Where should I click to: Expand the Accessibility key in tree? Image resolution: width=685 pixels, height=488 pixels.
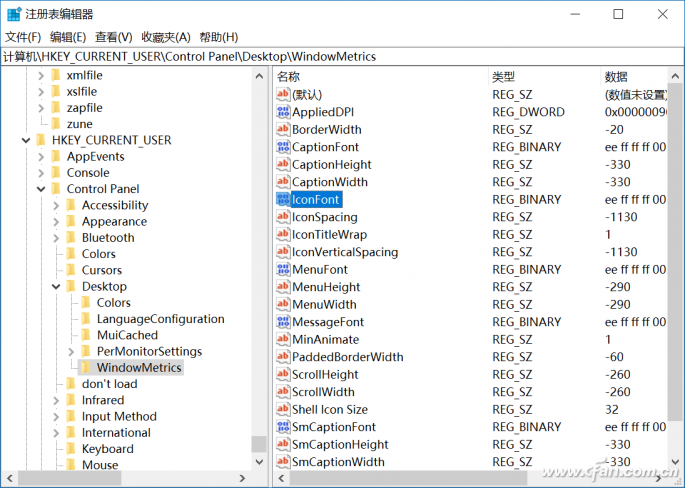pyautogui.click(x=56, y=205)
